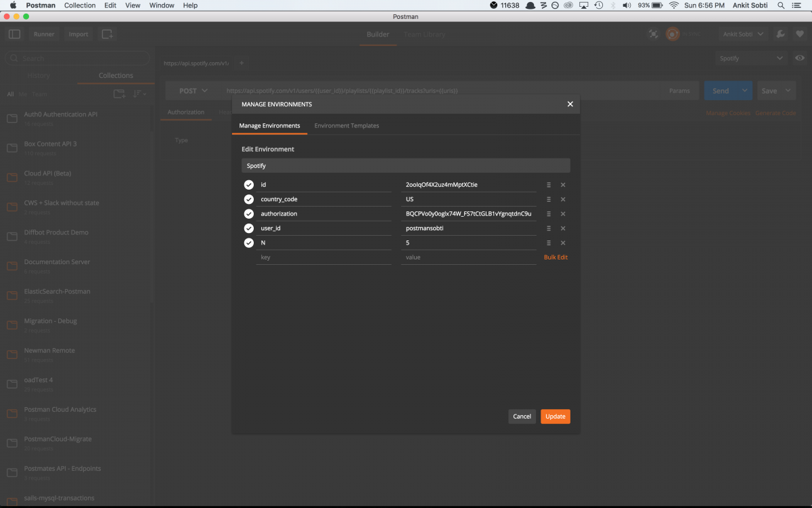Delete the user_id variable row
The height and width of the screenshot is (508, 812).
click(x=563, y=228)
